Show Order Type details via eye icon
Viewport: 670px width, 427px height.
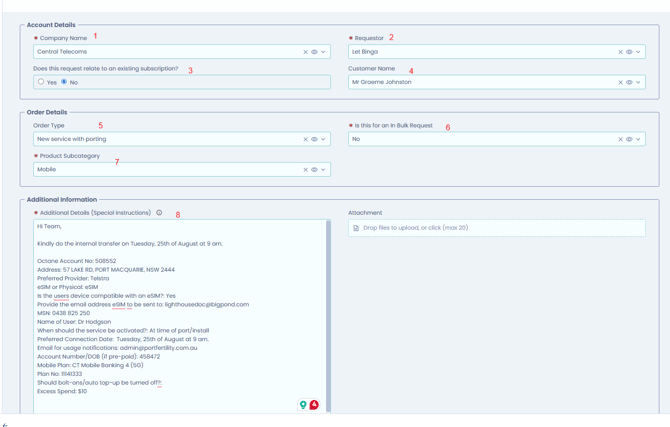click(314, 139)
